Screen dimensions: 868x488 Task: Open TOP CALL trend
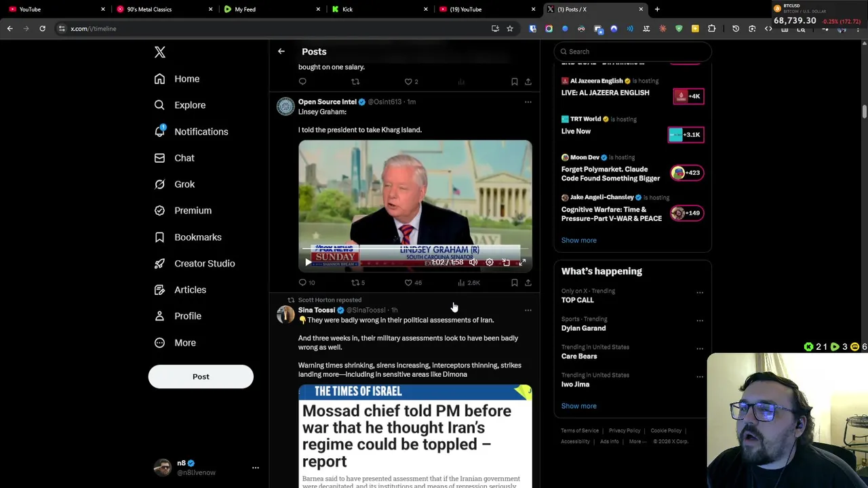point(577,300)
